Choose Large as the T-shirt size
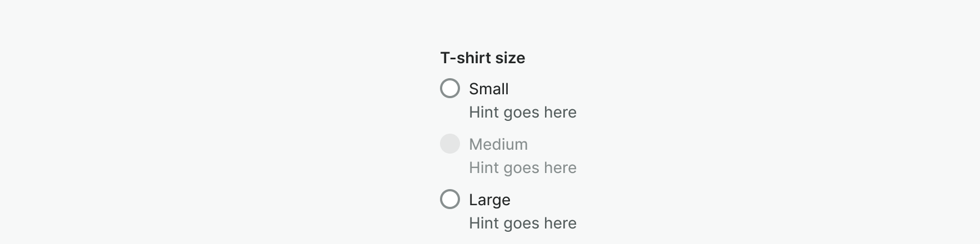980x244 pixels. pyautogui.click(x=450, y=199)
